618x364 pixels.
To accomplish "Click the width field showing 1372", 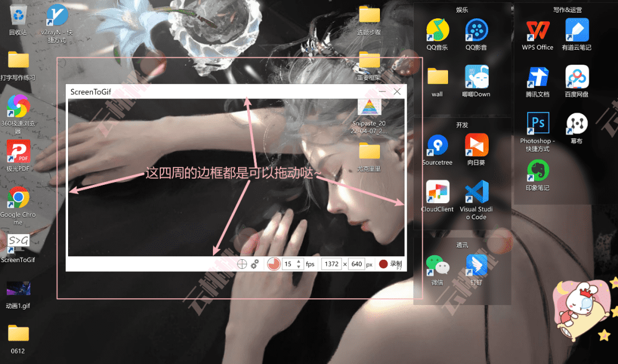I will point(331,264).
